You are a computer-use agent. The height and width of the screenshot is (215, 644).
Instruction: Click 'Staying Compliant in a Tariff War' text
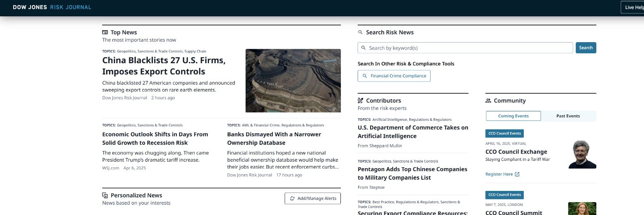pyautogui.click(x=517, y=160)
